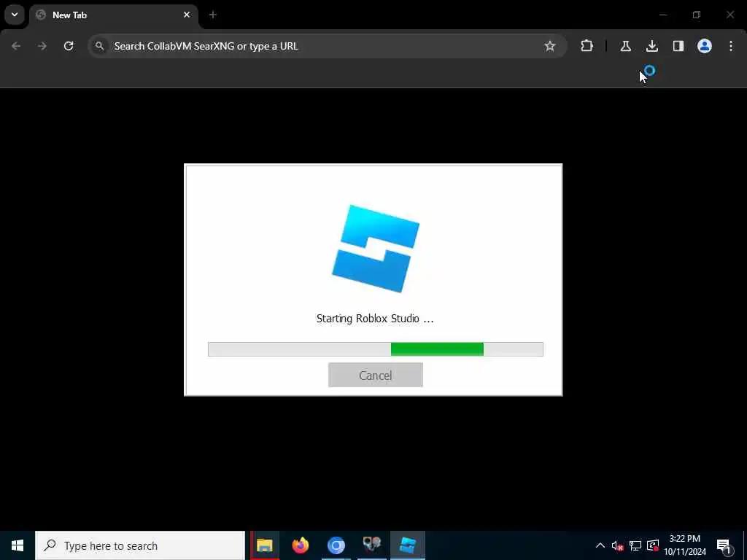Open the Chrome three-dot menu

(731, 46)
